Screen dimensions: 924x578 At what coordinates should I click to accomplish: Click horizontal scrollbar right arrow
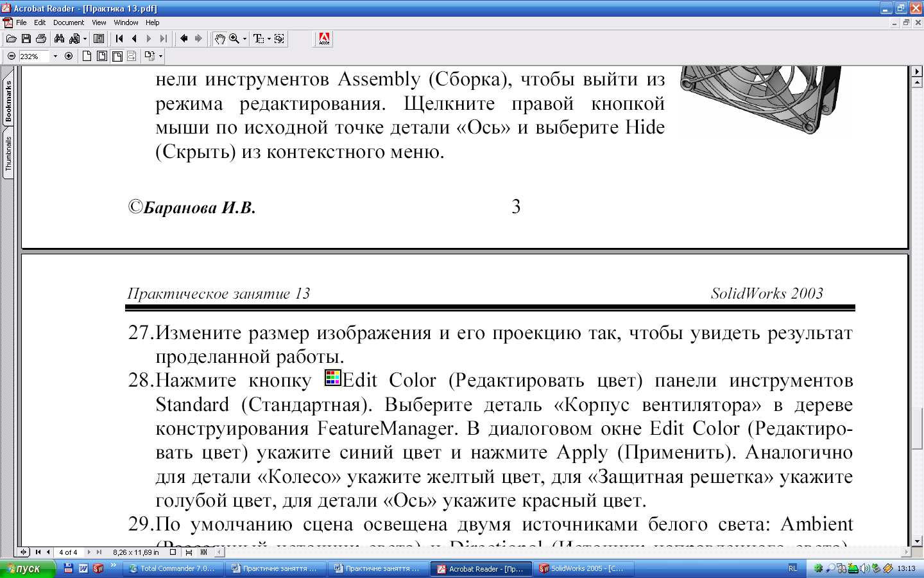(906, 552)
